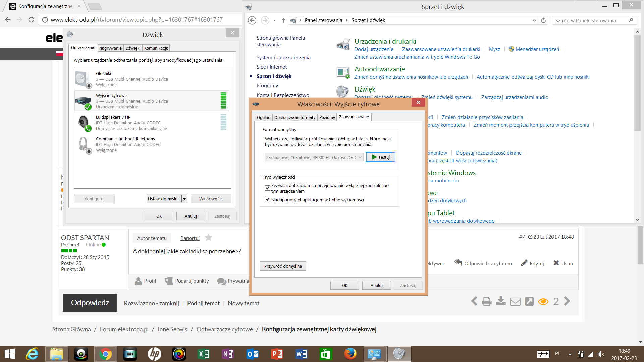Open the default format sample rate dropdown
The height and width of the screenshot is (362, 644).
coord(314,157)
